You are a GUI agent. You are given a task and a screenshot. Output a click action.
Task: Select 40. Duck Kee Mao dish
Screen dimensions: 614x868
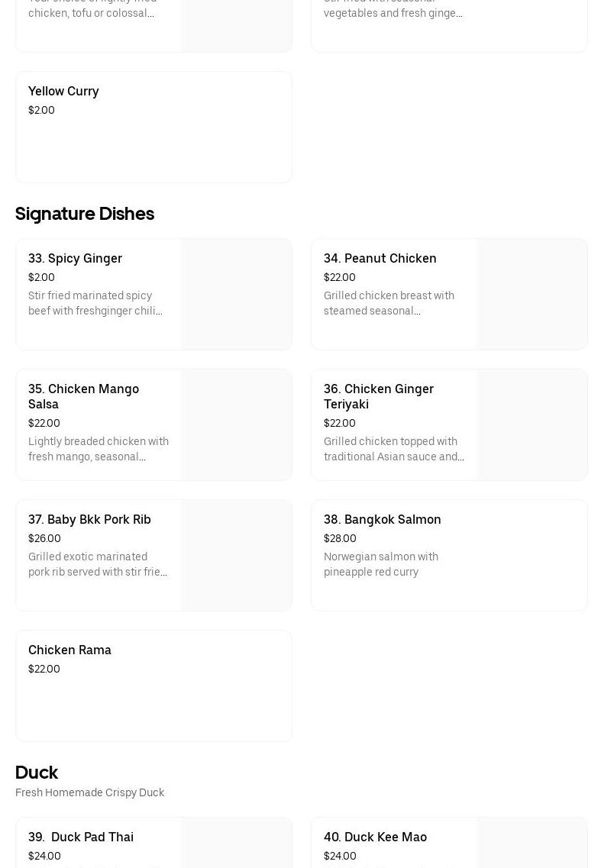375,837
